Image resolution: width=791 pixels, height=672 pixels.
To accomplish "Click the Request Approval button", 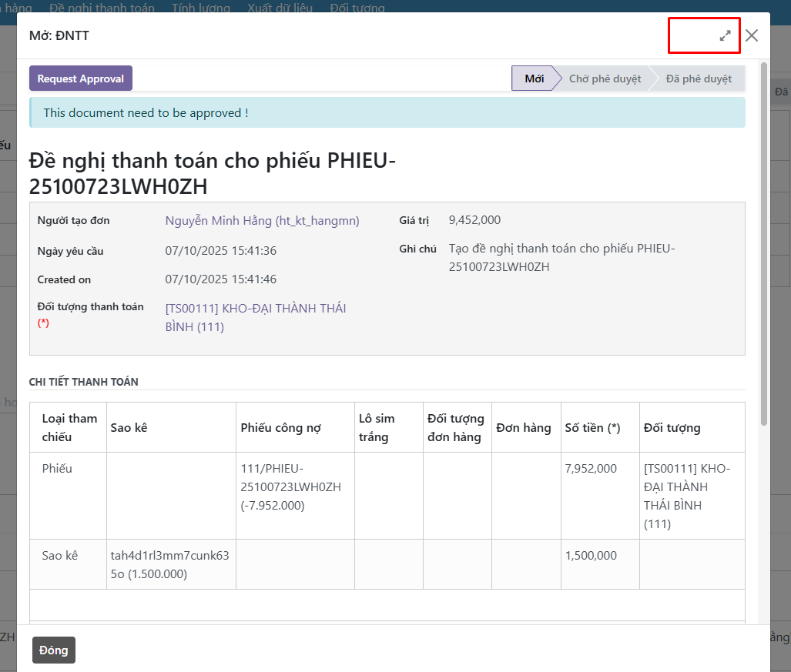I will pyautogui.click(x=81, y=79).
